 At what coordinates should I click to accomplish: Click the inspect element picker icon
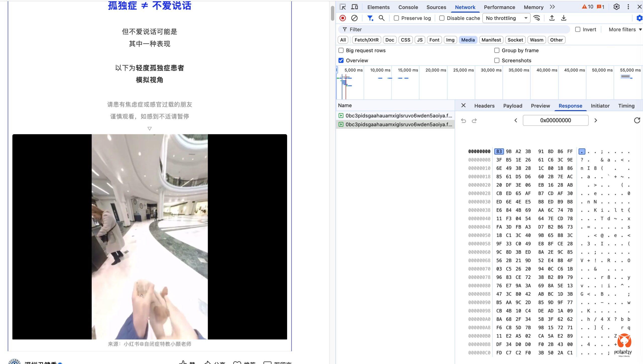pyautogui.click(x=343, y=7)
